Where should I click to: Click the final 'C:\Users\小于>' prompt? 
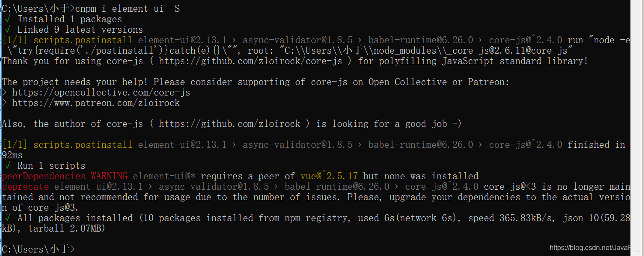(x=38, y=249)
